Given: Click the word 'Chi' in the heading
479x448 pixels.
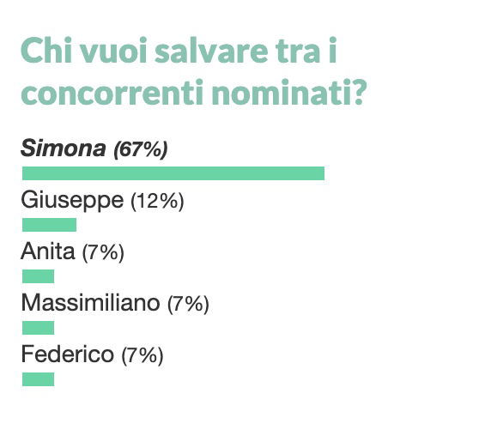Looking at the screenshot, I should [46, 51].
